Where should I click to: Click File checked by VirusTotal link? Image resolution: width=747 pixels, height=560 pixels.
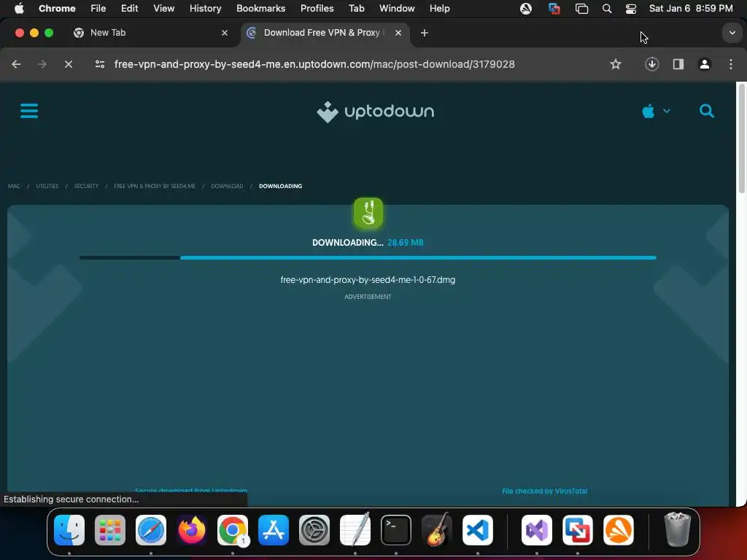tap(544, 491)
